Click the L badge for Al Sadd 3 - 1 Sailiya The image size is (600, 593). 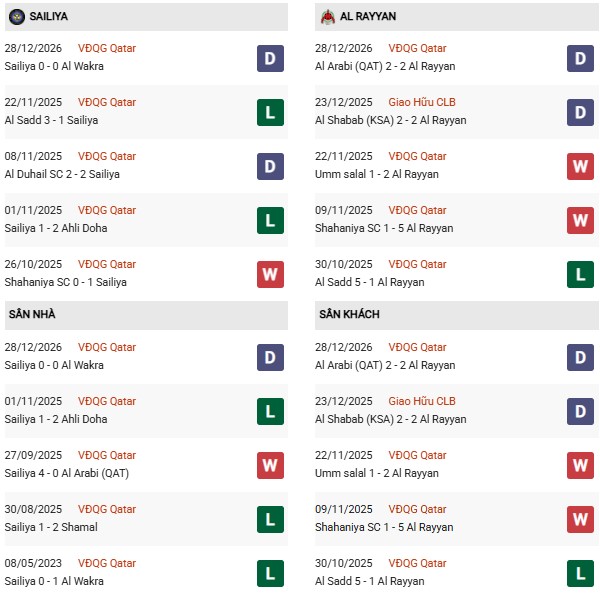point(270,112)
